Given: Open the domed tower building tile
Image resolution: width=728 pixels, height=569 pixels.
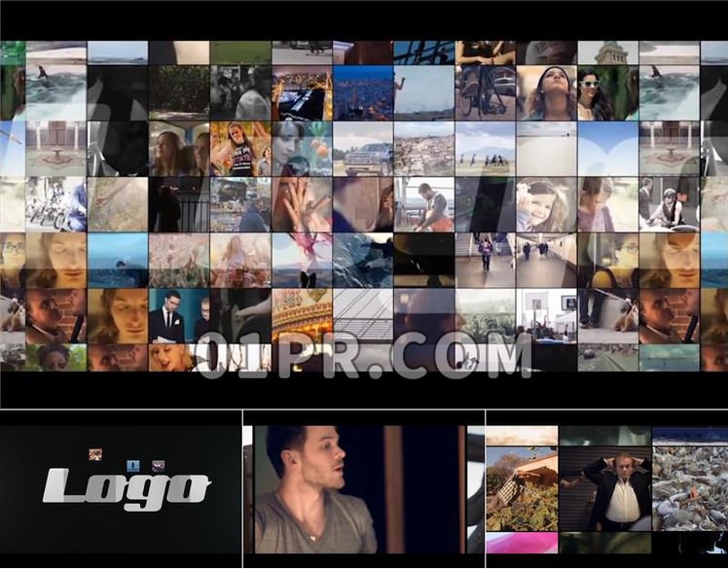Looking at the screenshot, I should [607, 53].
